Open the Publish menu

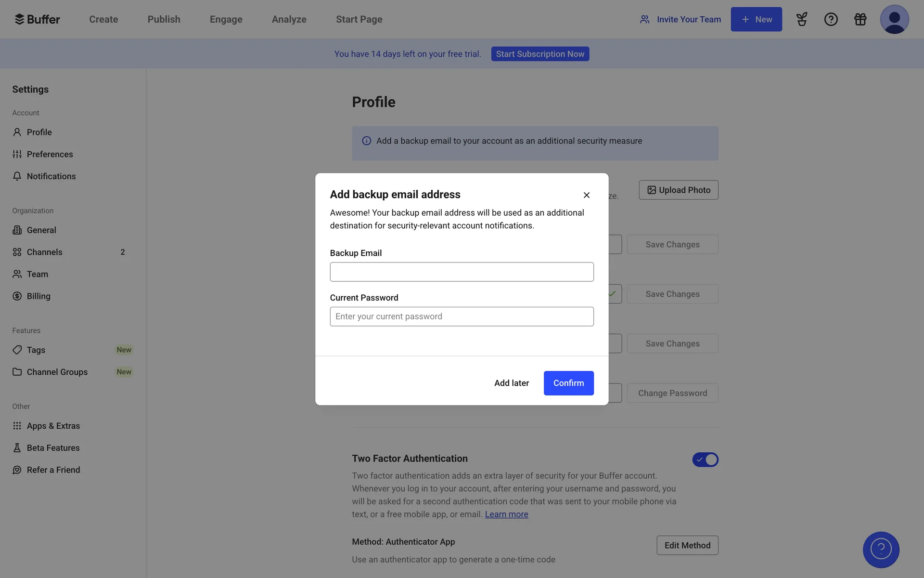click(x=164, y=19)
